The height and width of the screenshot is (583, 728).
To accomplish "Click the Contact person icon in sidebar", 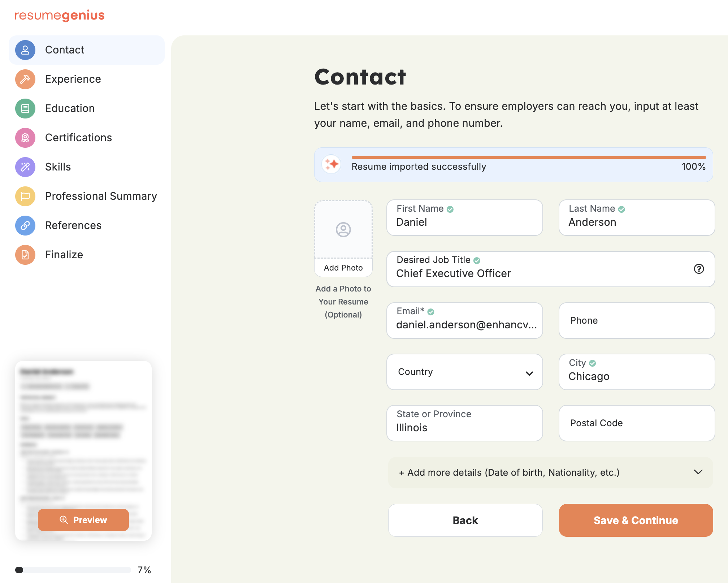I will click(25, 50).
